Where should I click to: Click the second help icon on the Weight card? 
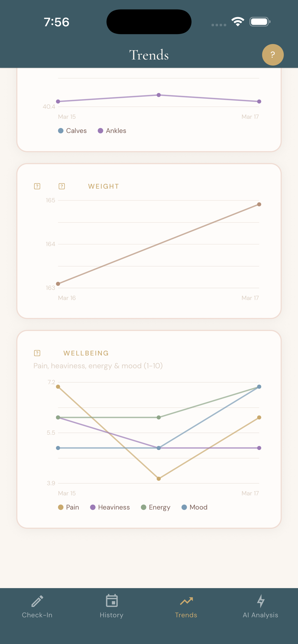62,186
